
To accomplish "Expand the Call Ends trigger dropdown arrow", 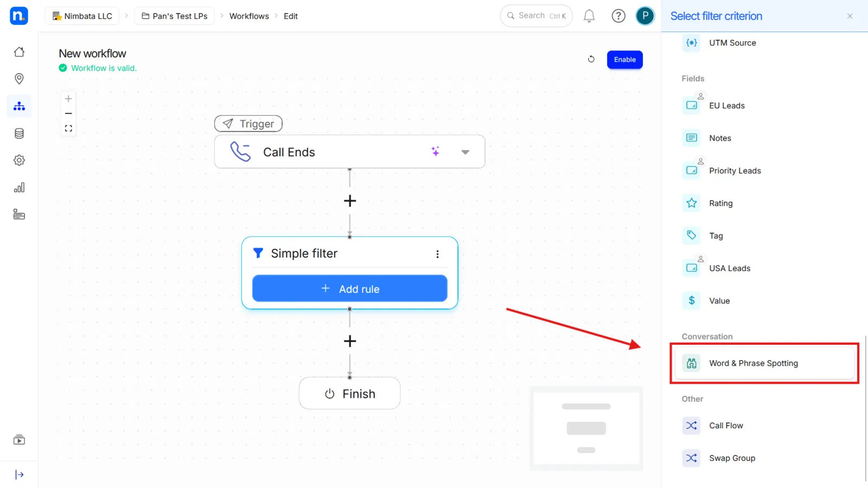I will (465, 152).
